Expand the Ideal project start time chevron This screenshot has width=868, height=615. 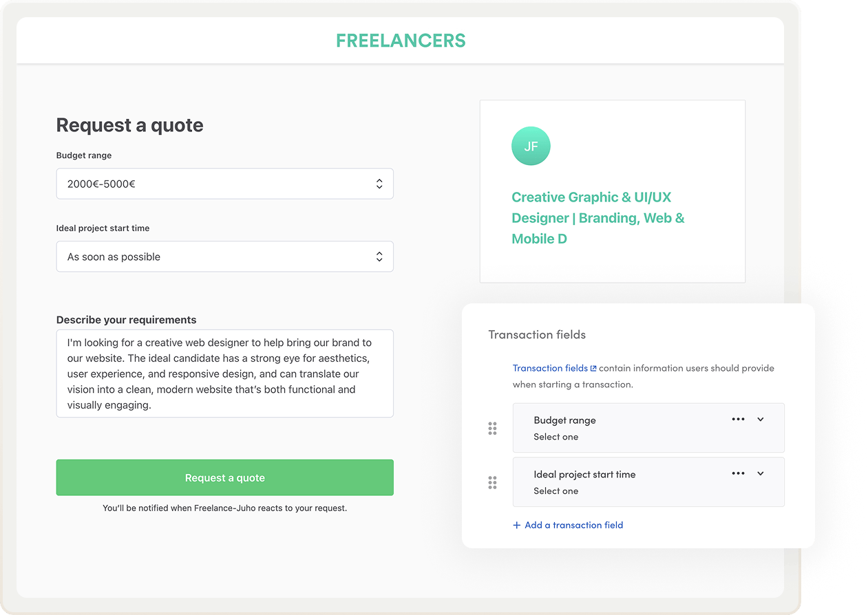coord(761,474)
